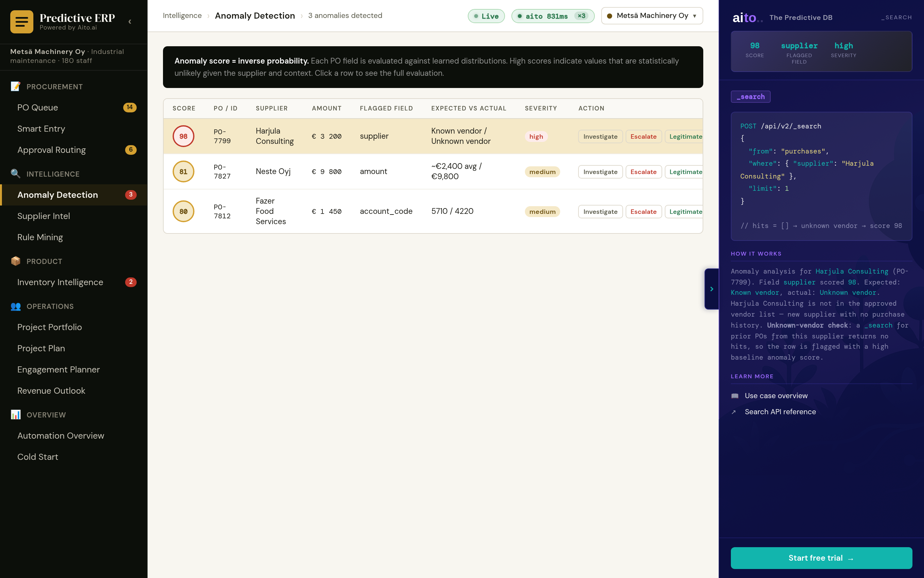Image resolution: width=924 pixels, height=578 pixels.
Task: Escalate the Fazer Food Services anomaly
Action: click(x=643, y=212)
